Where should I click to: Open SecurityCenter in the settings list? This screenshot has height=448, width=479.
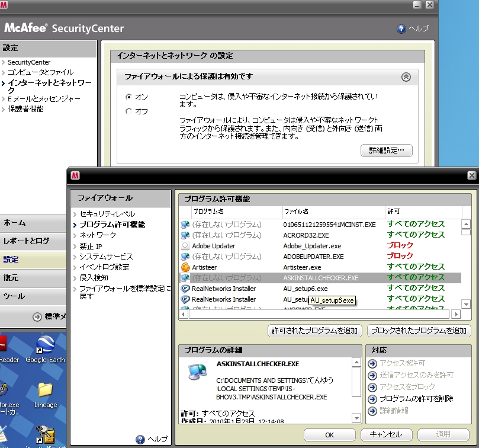tap(29, 62)
